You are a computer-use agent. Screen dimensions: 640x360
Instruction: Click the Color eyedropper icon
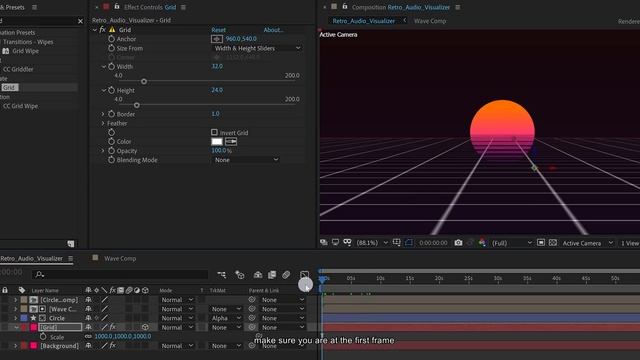coord(231,142)
